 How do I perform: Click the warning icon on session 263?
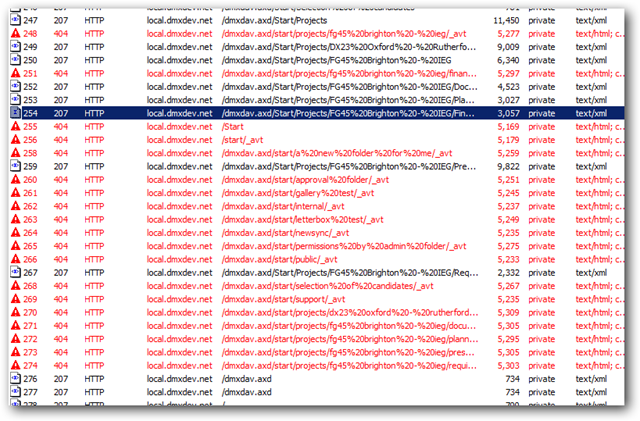(x=16, y=219)
